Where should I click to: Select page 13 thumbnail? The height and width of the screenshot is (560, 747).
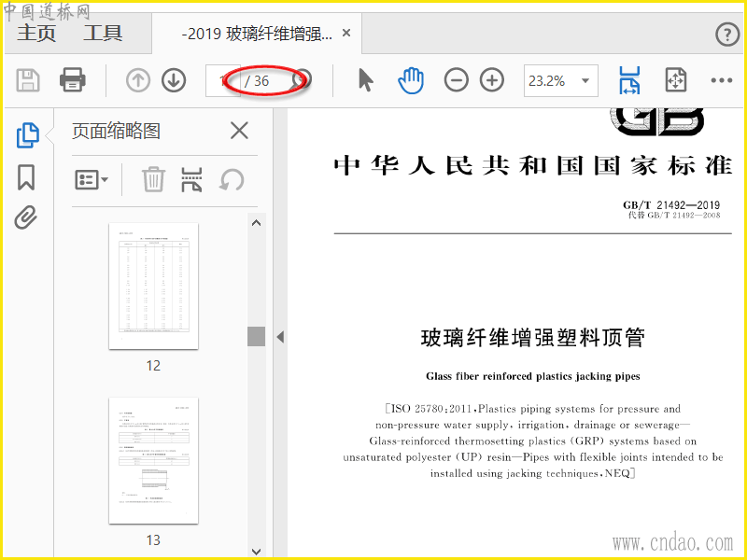[153, 460]
